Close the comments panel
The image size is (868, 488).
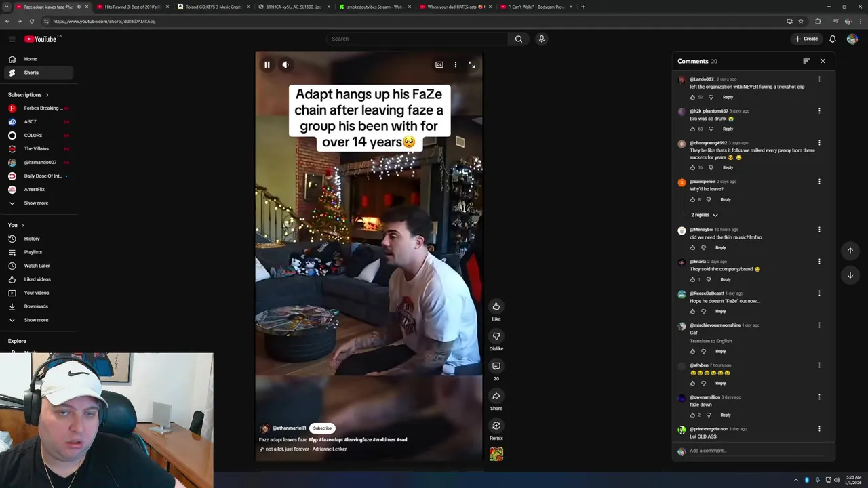click(x=823, y=61)
